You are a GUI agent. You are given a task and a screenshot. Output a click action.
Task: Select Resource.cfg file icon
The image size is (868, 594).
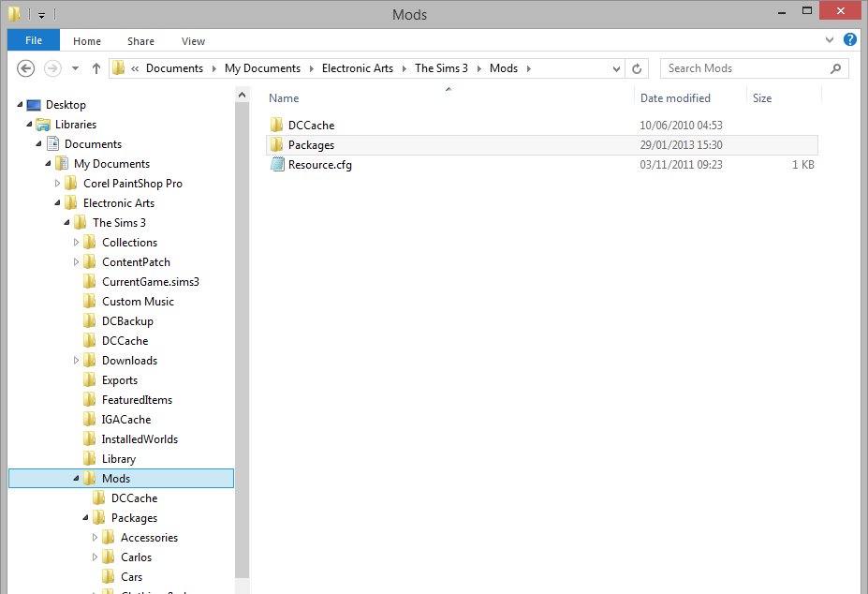pos(277,164)
